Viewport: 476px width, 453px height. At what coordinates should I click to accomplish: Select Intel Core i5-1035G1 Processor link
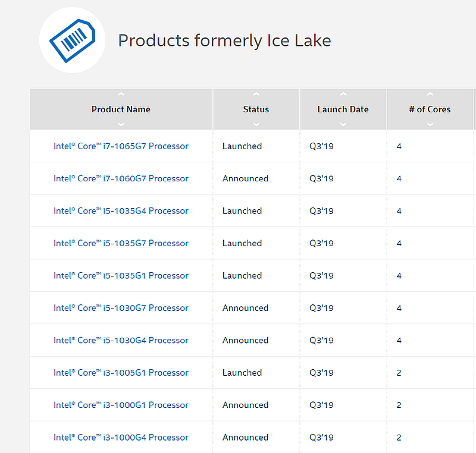121,276
